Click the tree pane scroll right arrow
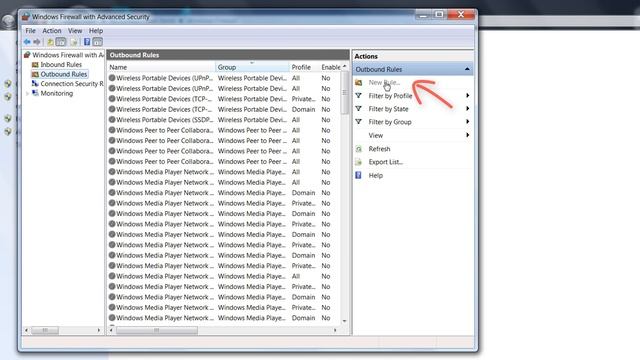 click(98, 330)
